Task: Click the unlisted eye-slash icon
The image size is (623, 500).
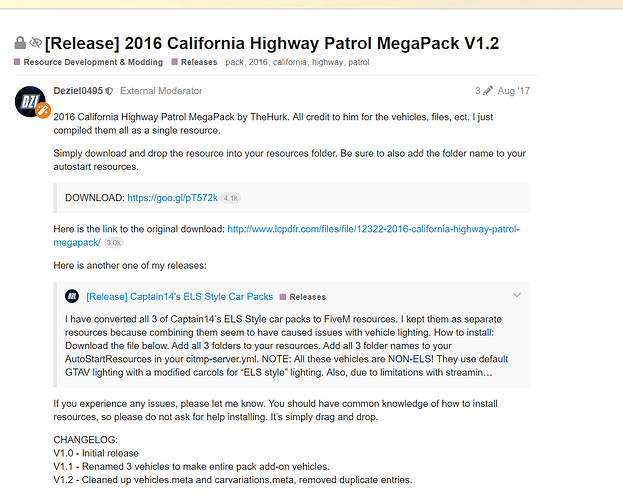Action: click(36, 42)
